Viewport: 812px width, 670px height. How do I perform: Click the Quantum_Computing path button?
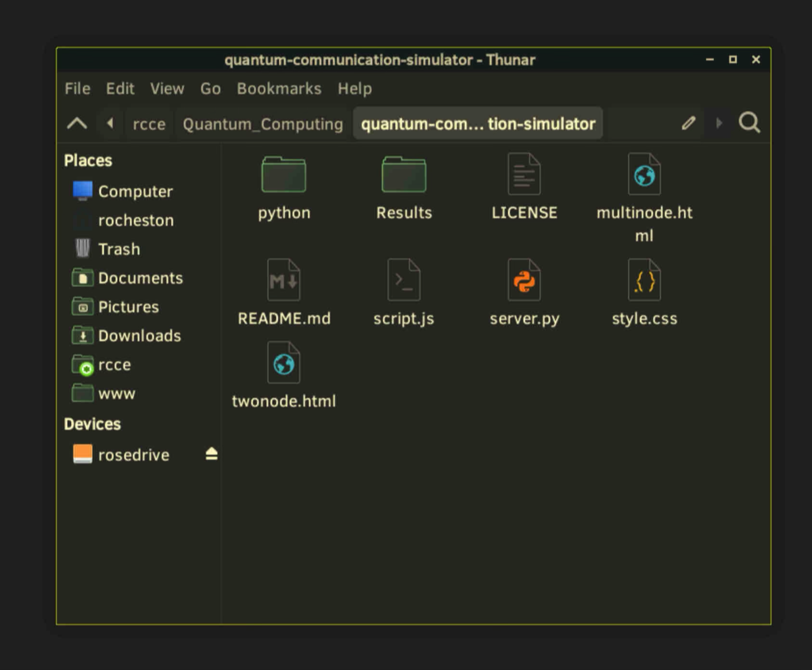pos(263,124)
